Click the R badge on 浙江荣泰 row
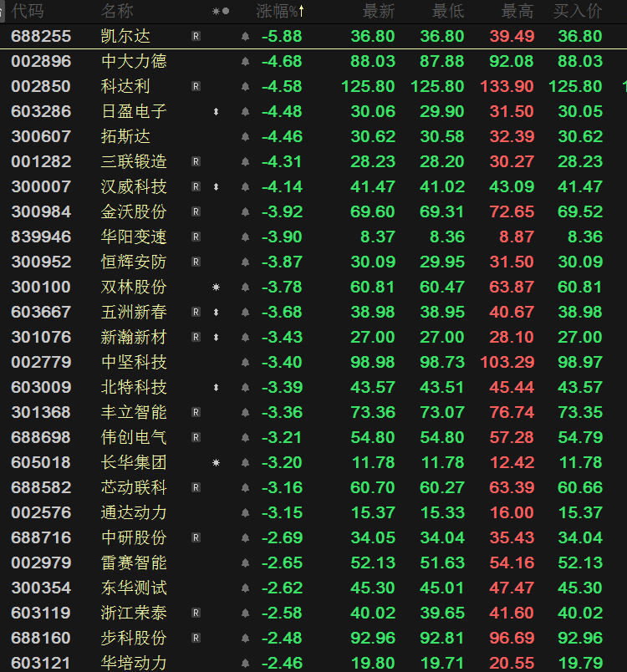Viewport: 627px width, 672px height. [x=196, y=613]
